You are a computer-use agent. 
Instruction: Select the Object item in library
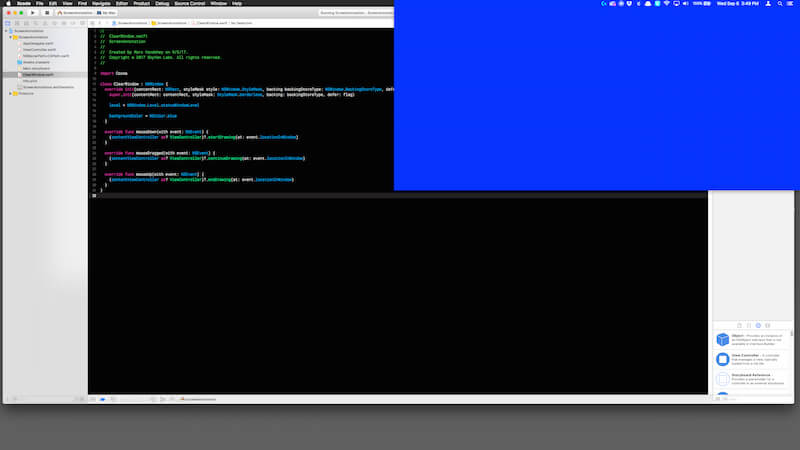point(752,339)
